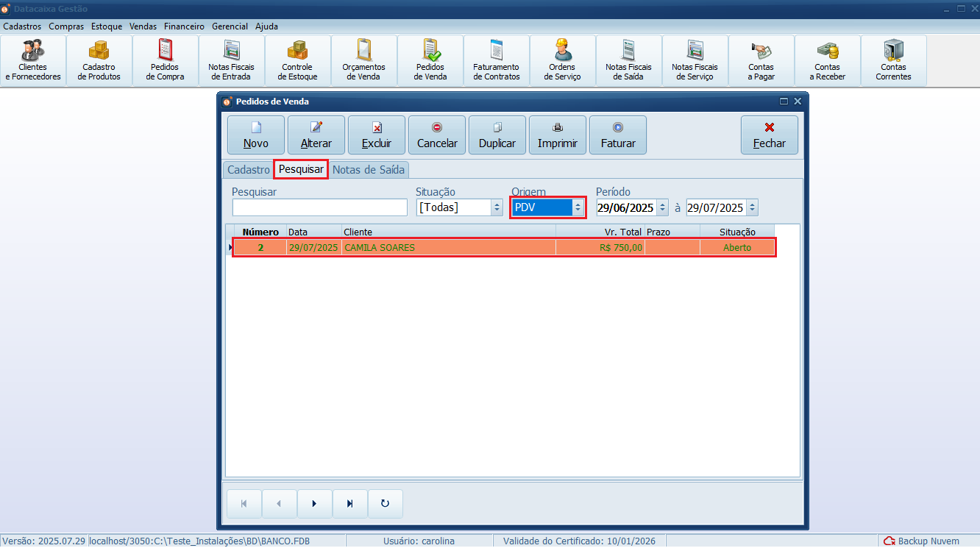
Task: Switch to the Notas de Saída tab
Action: pos(369,170)
